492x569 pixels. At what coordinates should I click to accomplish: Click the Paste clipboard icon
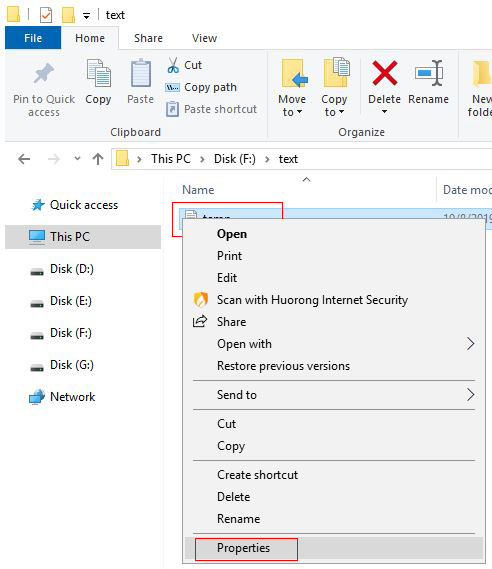[x=140, y=74]
